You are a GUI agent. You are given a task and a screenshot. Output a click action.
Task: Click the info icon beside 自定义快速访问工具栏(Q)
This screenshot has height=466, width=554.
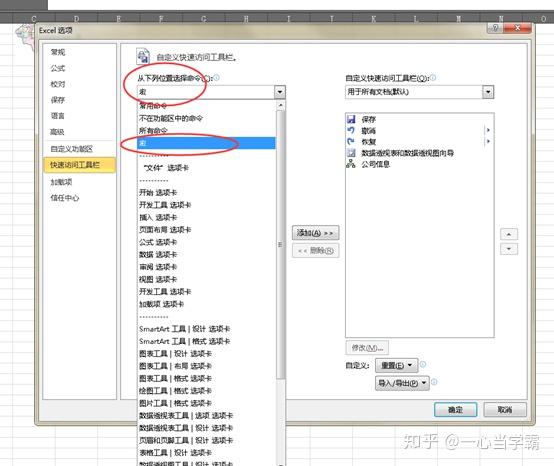(x=433, y=77)
